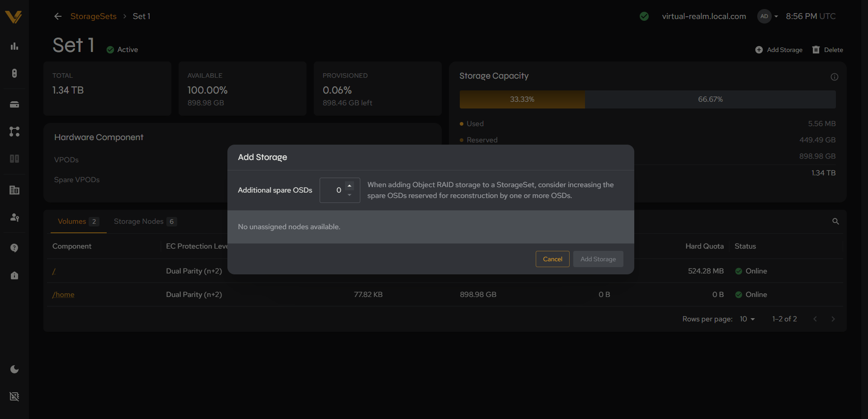This screenshot has width=868, height=419.
Task: Click the crossed-out panel icon at sidebar bottom
Action: pos(14,396)
